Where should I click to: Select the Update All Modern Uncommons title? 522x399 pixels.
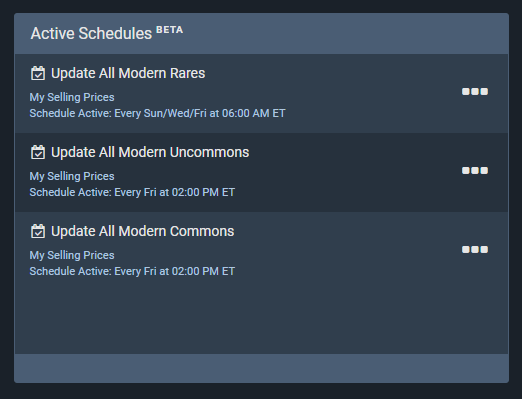click(150, 152)
